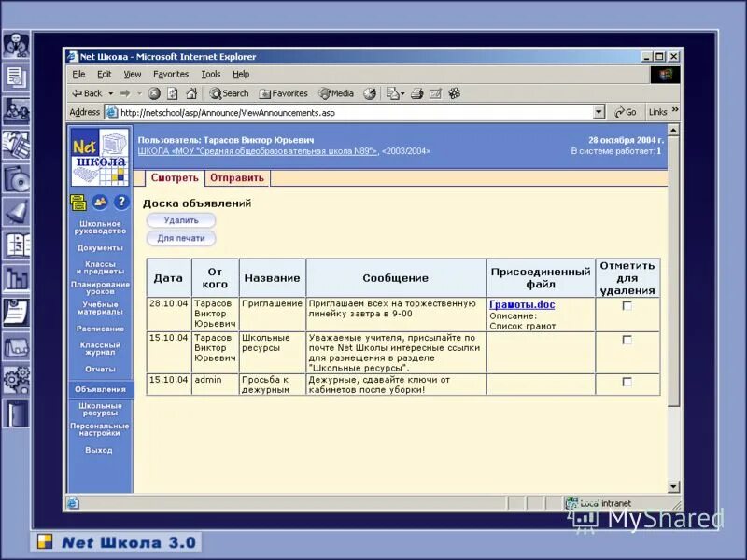This screenshot has height=560, width=747.
Task: Open the documents page icon in left strip
Action: tap(16, 77)
